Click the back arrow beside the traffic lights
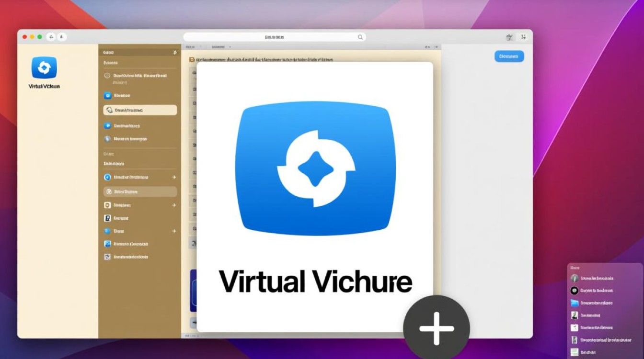644x359 pixels. click(51, 37)
